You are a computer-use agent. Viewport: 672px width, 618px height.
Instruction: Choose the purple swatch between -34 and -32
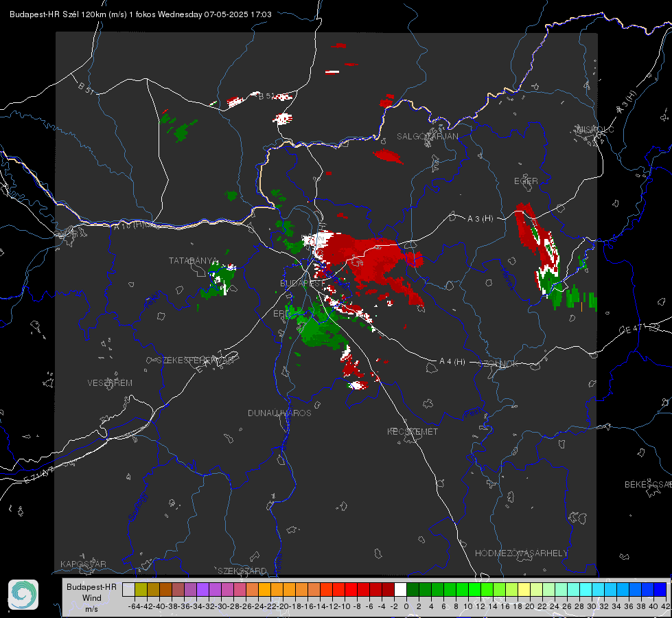click(x=202, y=589)
